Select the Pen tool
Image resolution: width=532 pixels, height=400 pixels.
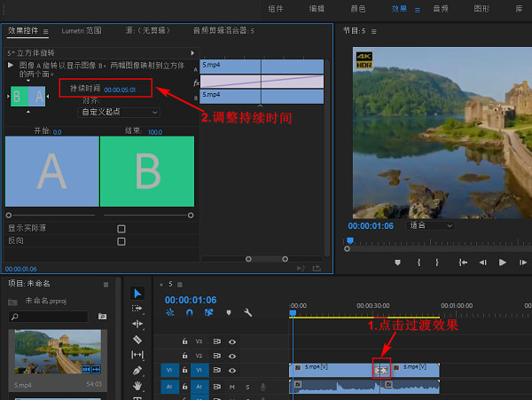[137, 371]
